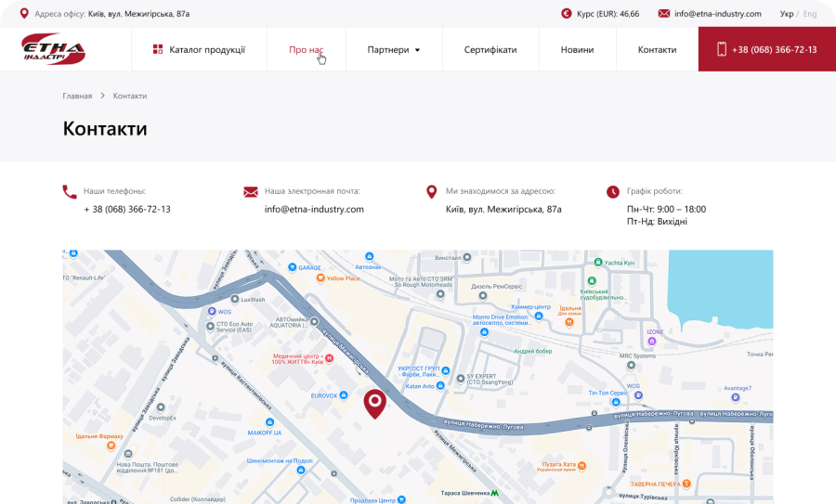Click the euro currency rate icon
836x504 pixels.
point(567,13)
